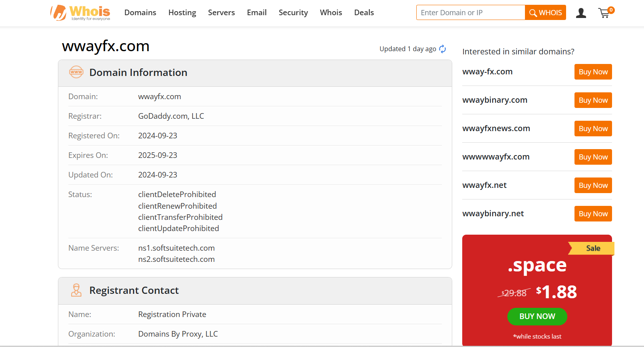Image resolution: width=644 pixels, height=347 pixels.
Task: Select the wwayfxnews.com suggestion text
Action: [x=496, y=129]
